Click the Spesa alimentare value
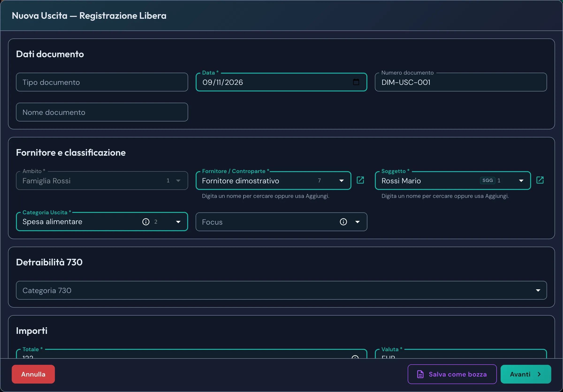This screenshot has width=563, height=392. click(52, 222)
